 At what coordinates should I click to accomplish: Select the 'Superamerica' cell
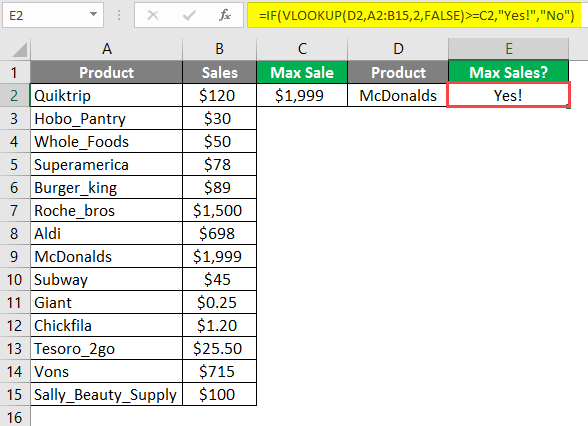tap(106, 164)
